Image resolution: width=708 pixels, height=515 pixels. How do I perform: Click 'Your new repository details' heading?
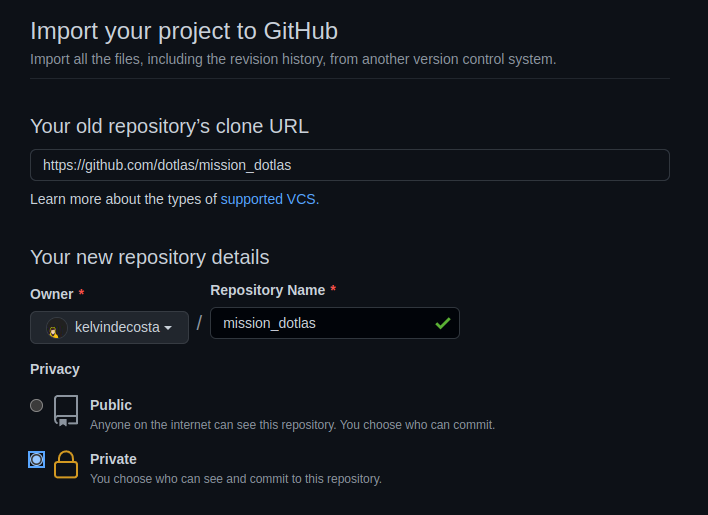point(149,257)
